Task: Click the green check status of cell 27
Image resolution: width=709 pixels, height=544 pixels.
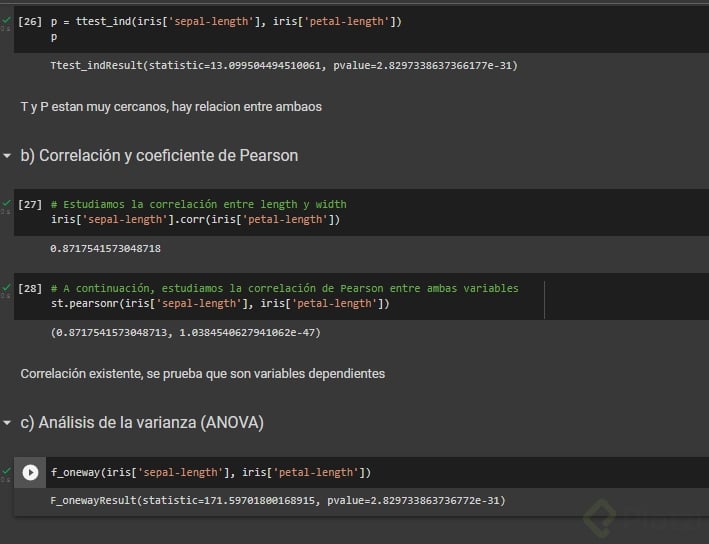Action: tap(6, 203)
